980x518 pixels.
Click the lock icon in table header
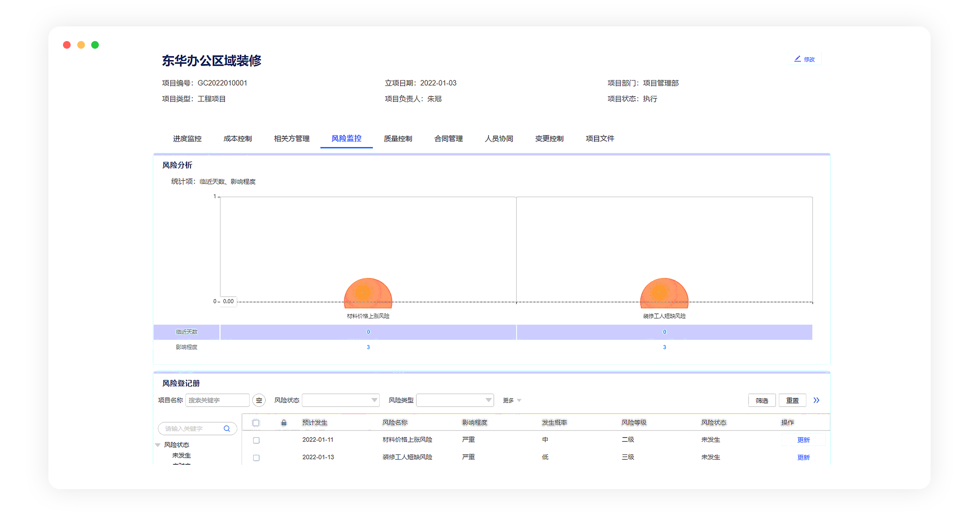tap(284, 423)
